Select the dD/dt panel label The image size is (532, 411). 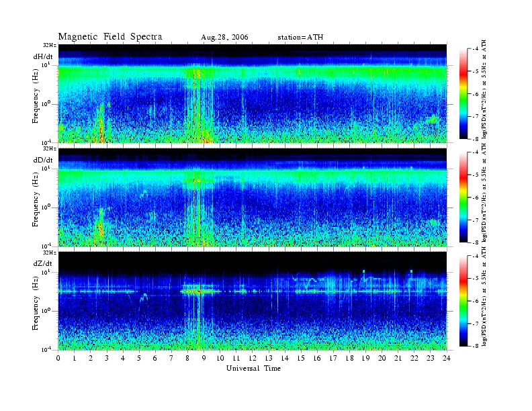43,160
